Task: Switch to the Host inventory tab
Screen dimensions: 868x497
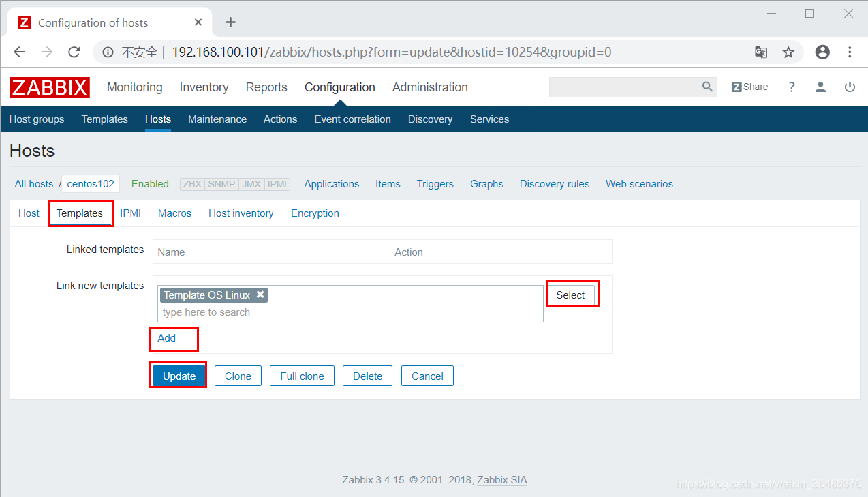Action: point(241,213)
